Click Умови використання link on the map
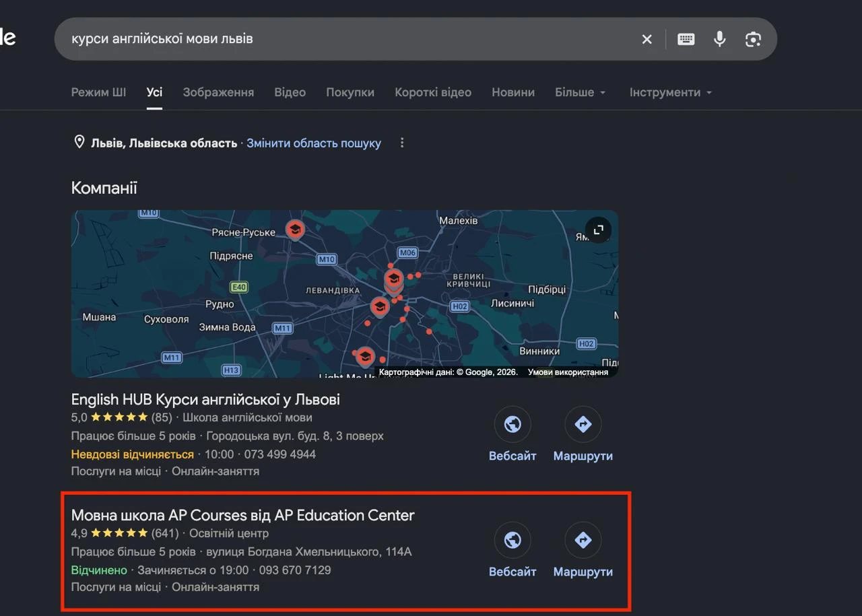This screenshot has height=616, width=862. pyautogui.click(x=568, y=372)
